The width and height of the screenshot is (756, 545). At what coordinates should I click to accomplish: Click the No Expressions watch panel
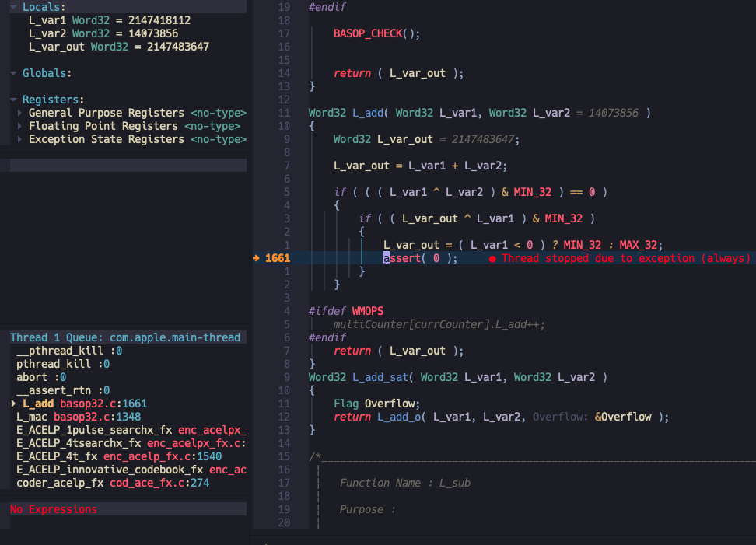pos(53,509)
